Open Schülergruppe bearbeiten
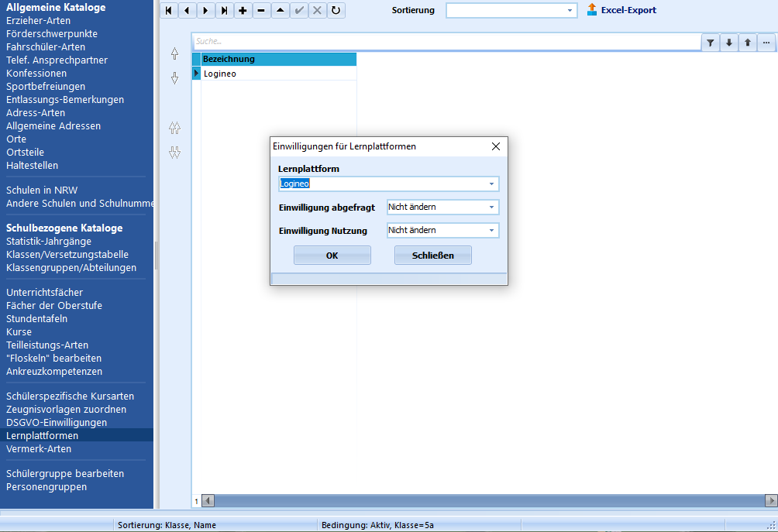This screenshot has width=778, height=532. 65,473
